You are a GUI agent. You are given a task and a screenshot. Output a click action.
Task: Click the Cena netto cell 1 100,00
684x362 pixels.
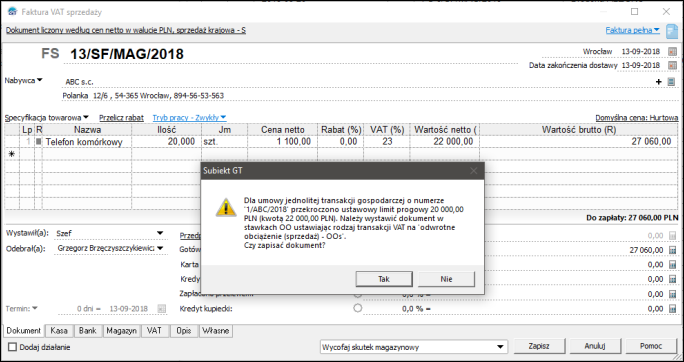coord(283,142)
